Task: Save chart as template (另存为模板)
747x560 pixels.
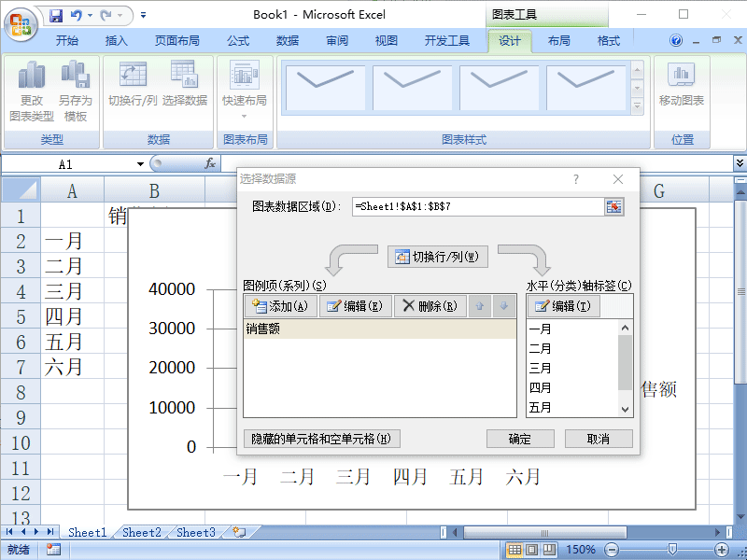Action: coord(76,91)
